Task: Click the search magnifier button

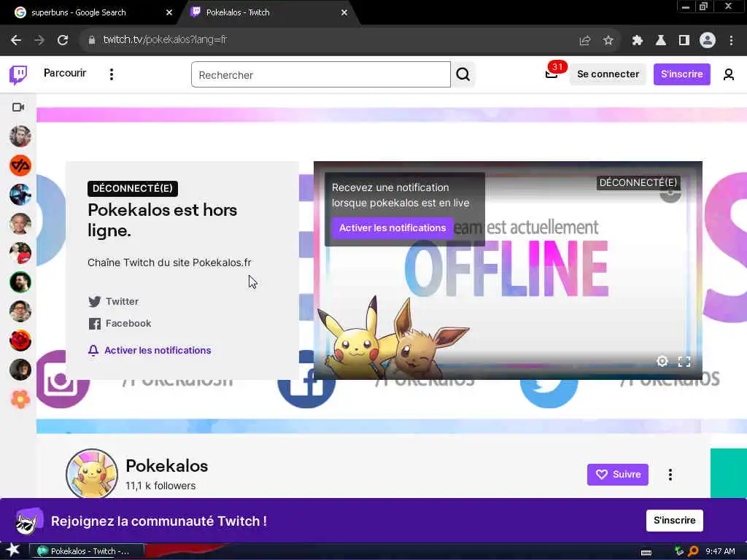Action: (462, 74)
